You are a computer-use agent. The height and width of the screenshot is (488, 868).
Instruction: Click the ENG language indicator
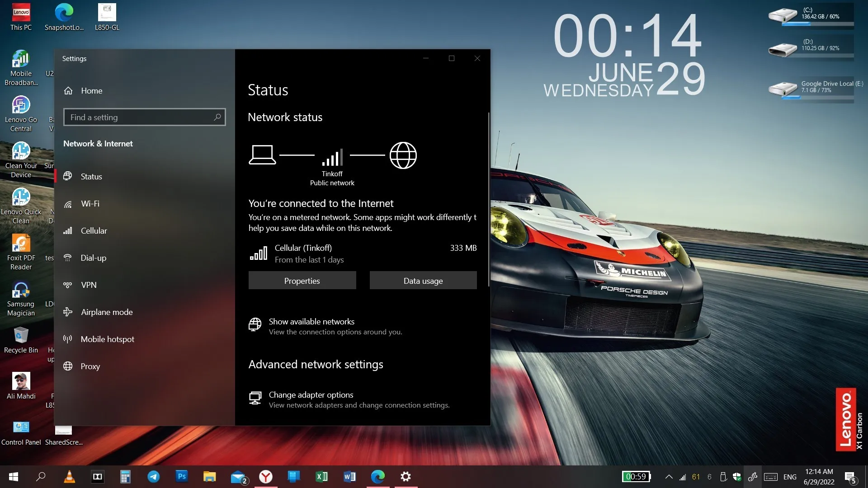[x=790, y=477]
